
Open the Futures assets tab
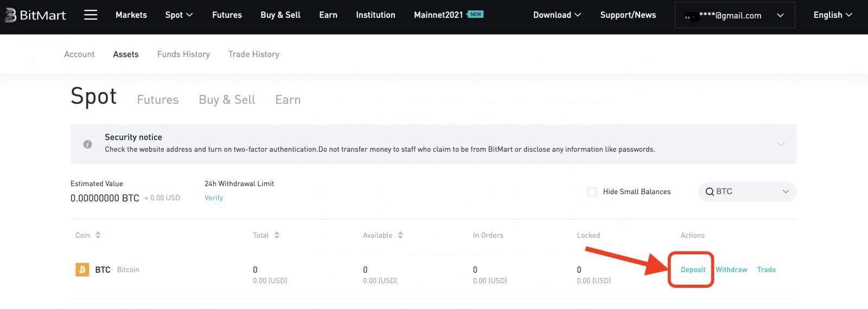coord(158,100)
